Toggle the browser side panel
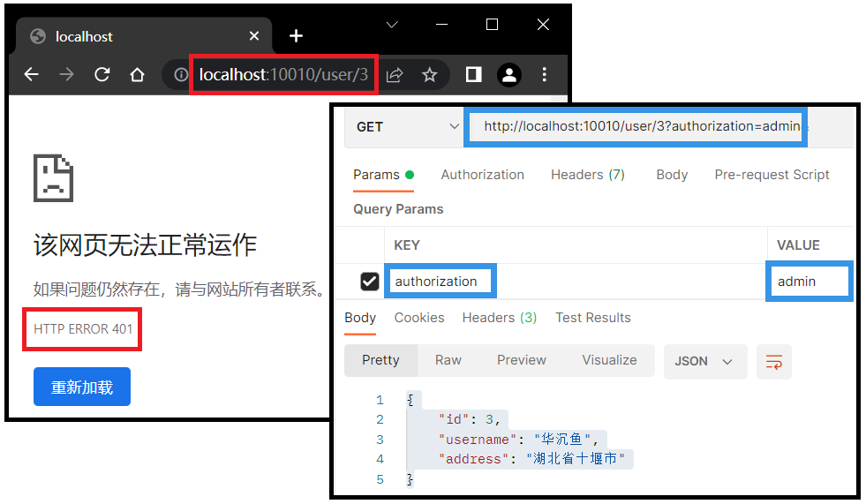Screen dimensions: 866x504 tap(473, 74)
